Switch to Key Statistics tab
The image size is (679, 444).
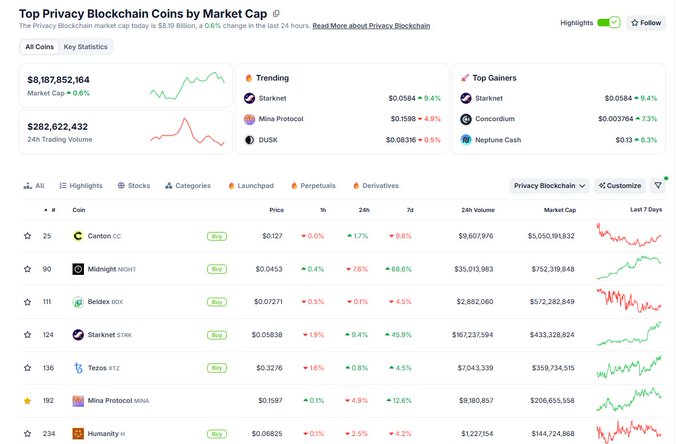coord(85,47)
